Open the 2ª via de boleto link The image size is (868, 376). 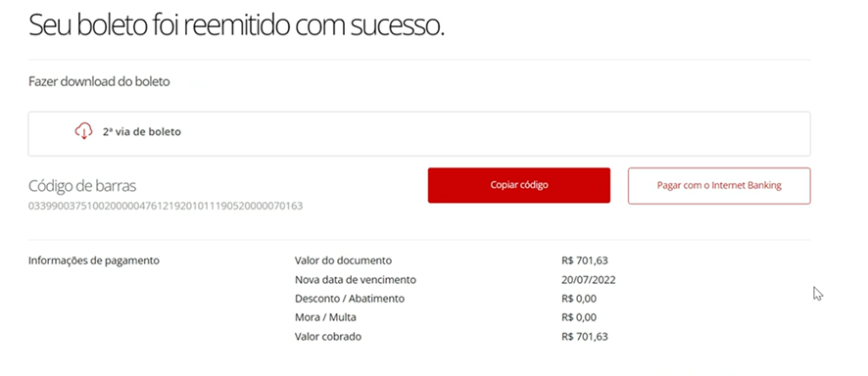(142, 132)
